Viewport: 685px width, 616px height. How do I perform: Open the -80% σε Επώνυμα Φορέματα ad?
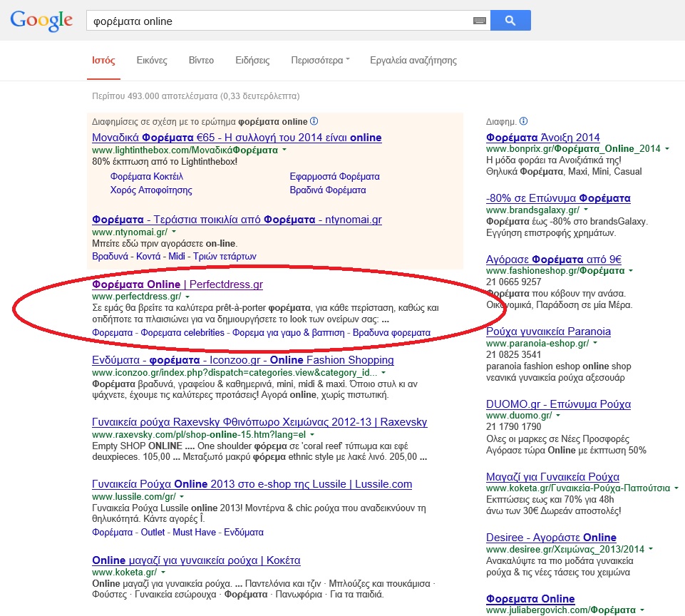558,198
